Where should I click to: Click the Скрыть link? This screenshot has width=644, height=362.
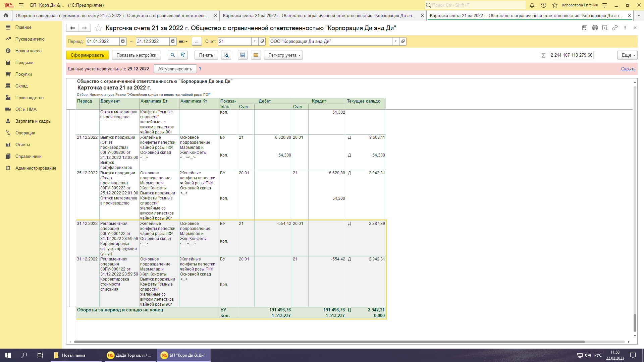coord(628,69)
